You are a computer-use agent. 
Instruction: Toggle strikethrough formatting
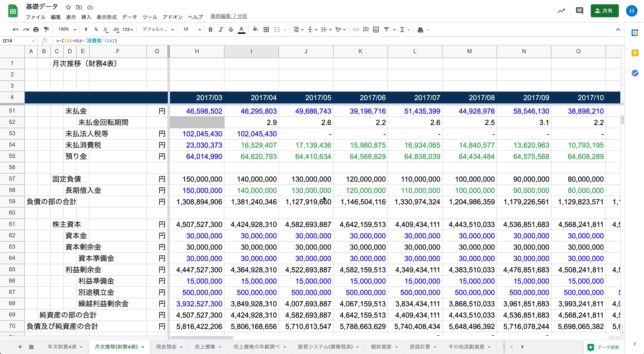(x=231, y=30)
